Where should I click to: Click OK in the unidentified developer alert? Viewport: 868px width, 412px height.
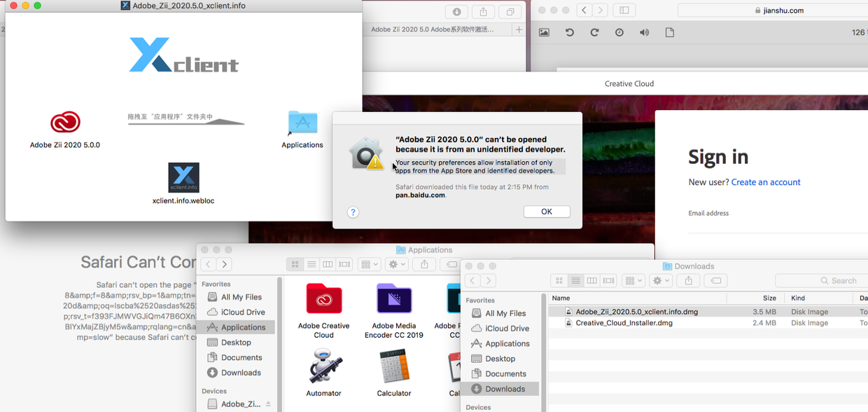pyautogui.click(x=547, y=212)
